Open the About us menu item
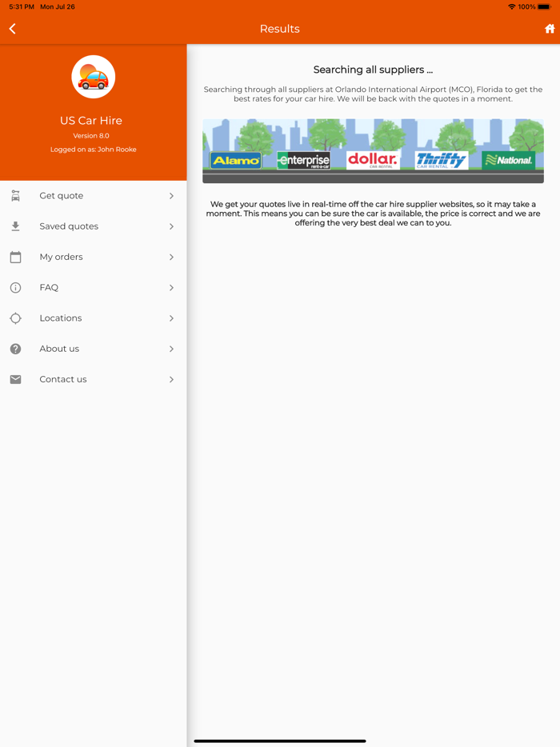Image resolution: width=560 pixels, height=747 pixels. click(x=94, y=349)
